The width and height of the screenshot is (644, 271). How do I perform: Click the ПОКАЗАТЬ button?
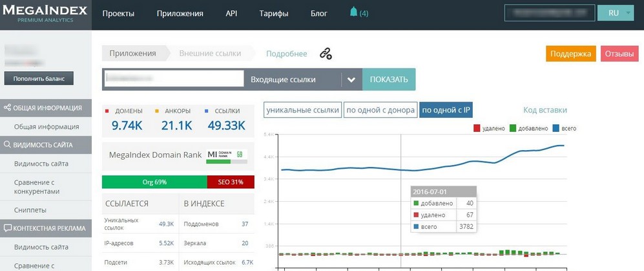click(x=389, y=80)
